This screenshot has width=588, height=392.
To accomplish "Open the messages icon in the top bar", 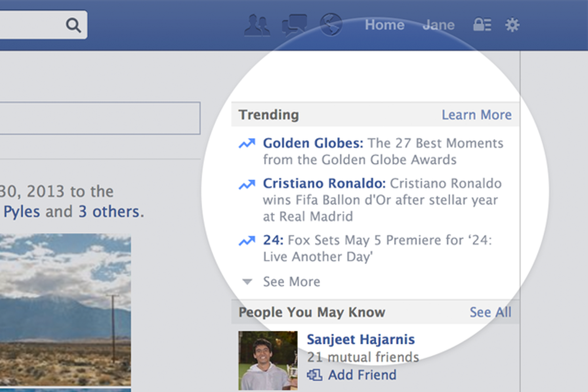I will coord(294,24).
